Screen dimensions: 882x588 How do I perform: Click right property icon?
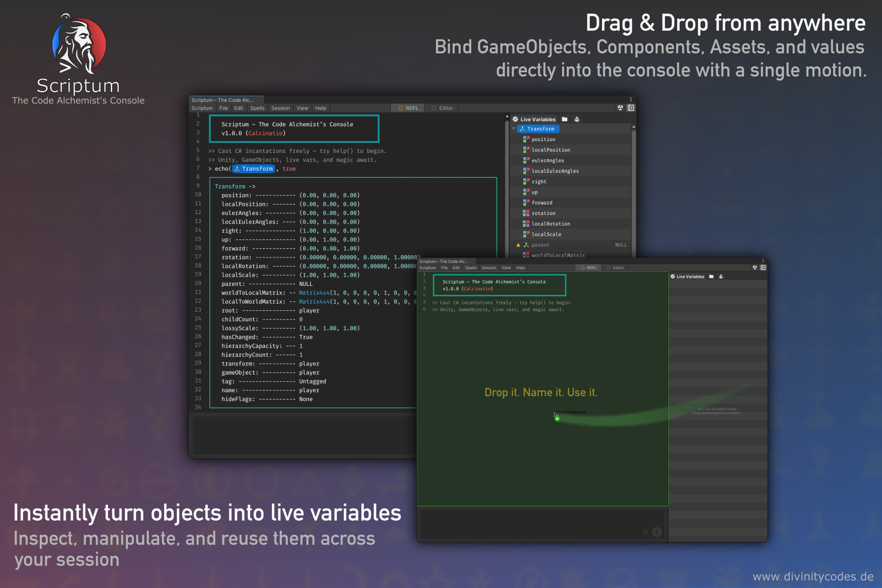[x=526, y=181]
